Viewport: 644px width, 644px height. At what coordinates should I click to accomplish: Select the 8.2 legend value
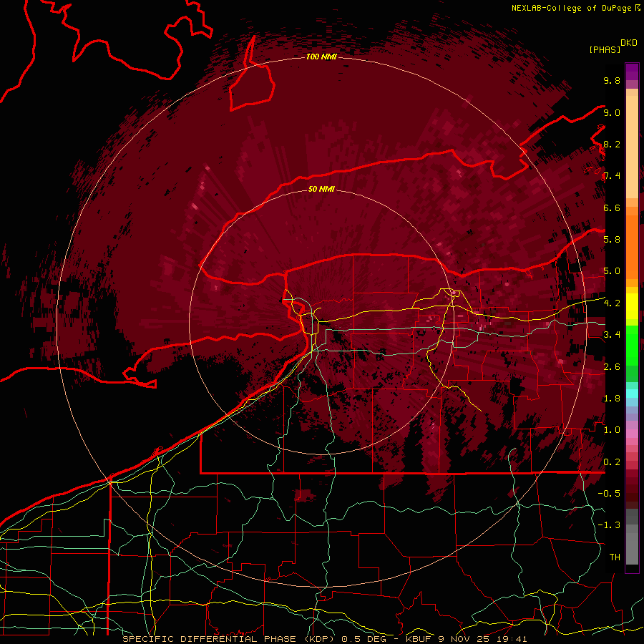point(612,144)
